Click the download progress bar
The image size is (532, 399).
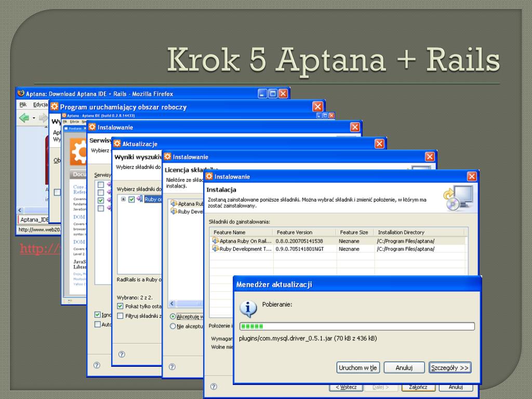click(357, 326)
